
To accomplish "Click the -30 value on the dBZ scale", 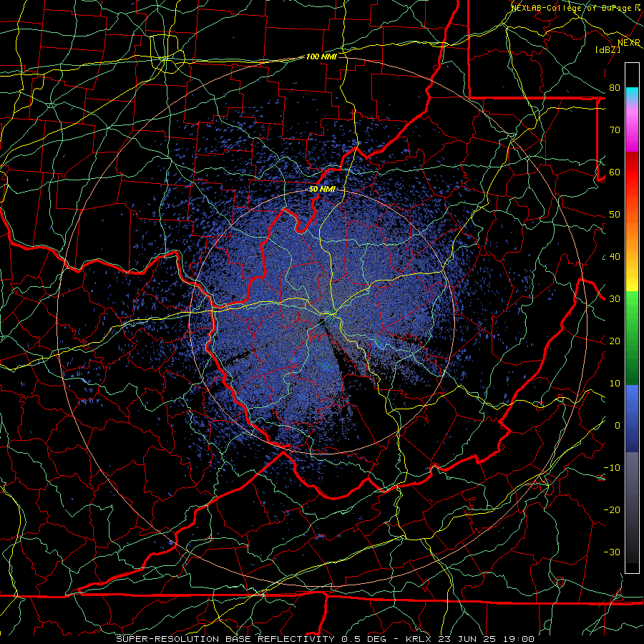I will click(x=612, y=552).
